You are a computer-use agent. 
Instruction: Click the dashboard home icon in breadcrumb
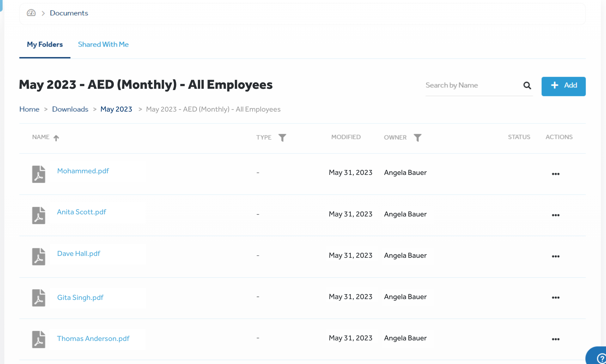(x=31, y=13)
